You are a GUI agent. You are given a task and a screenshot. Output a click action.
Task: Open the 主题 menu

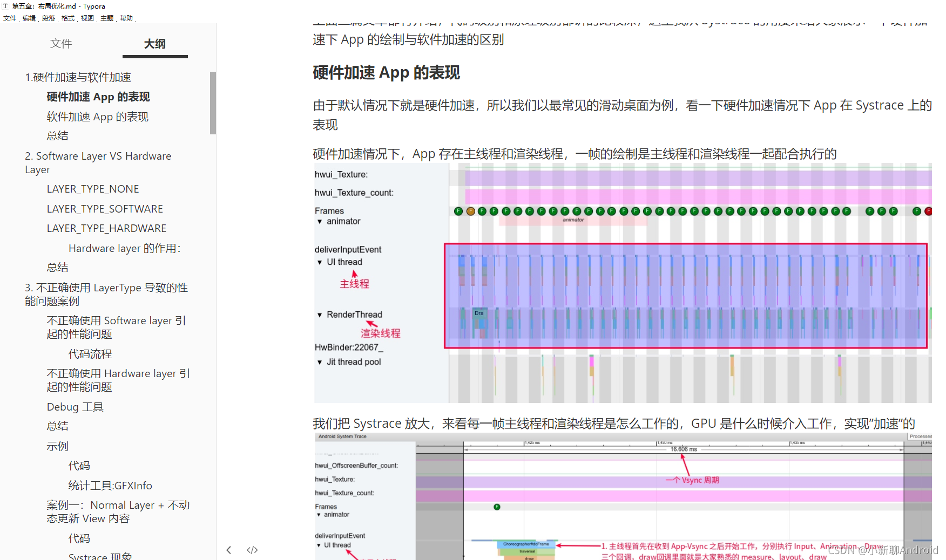pos(107,18)
